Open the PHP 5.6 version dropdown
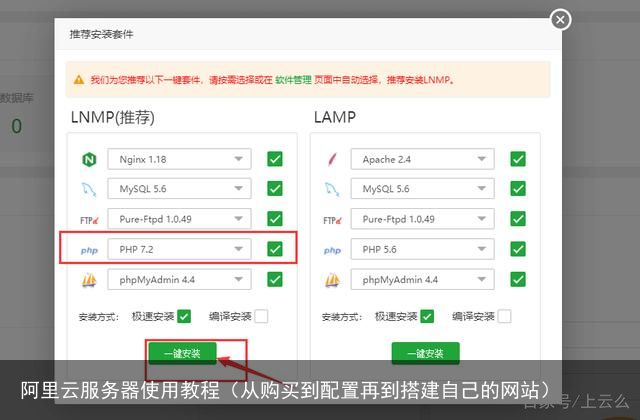The image size is (640, 420). [x=422, y=249]
